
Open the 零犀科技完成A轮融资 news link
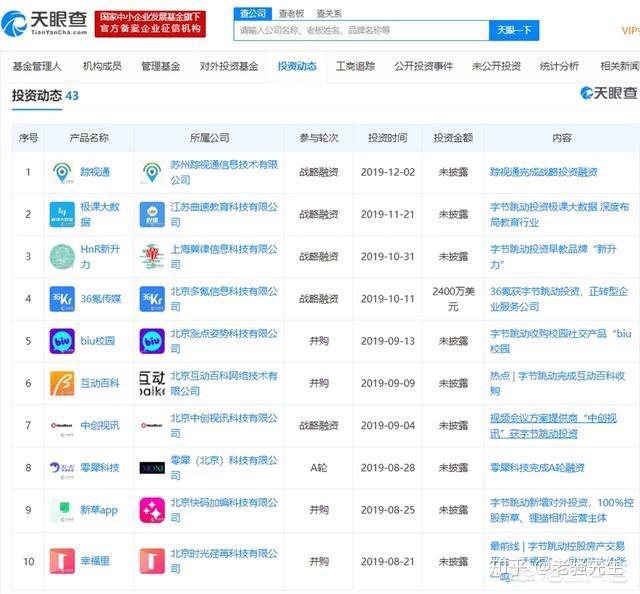click(x=537, y=468)
